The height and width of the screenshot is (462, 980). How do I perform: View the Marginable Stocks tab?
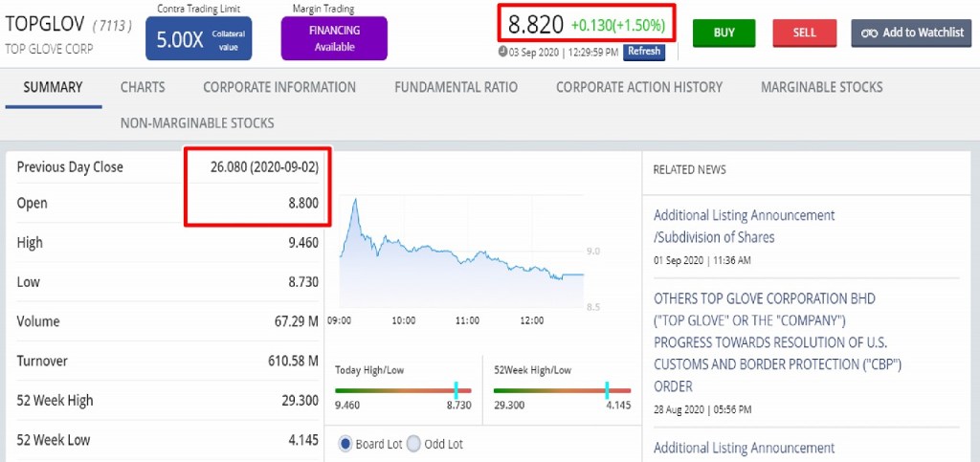pos(821,87)
